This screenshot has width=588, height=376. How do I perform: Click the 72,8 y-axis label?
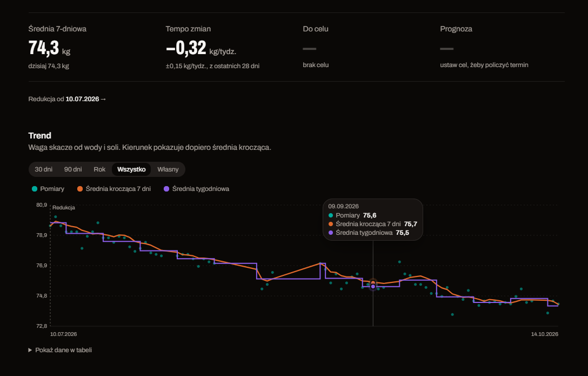(42, 326)
